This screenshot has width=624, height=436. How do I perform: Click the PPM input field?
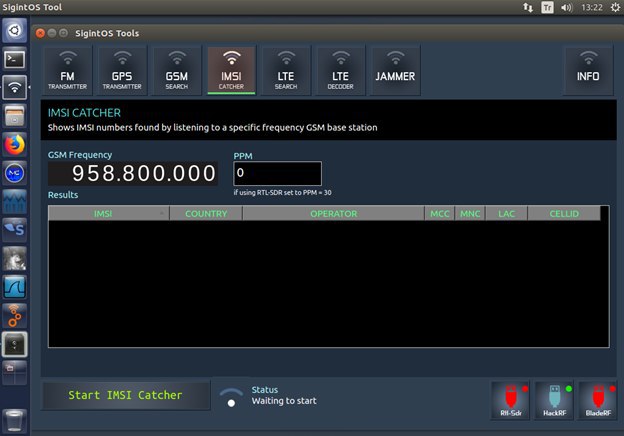(277, 173)
